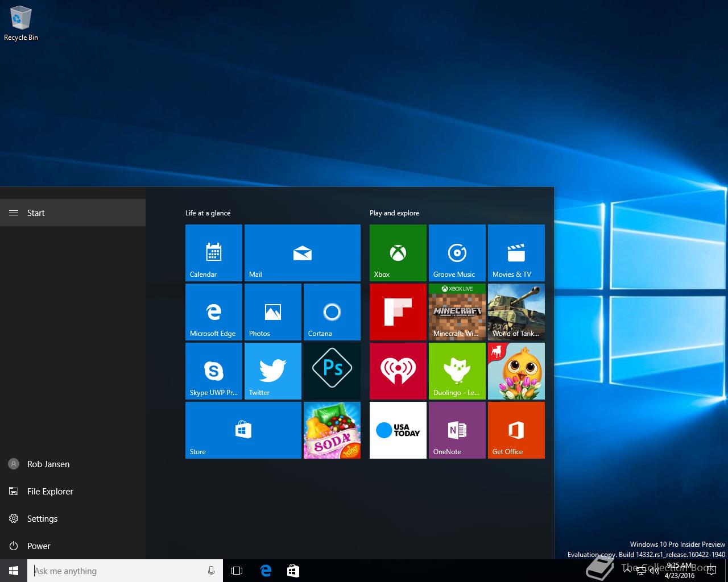Open Settings from Start menu
Screen dimensions: 728x582
(x=73, y=518)
